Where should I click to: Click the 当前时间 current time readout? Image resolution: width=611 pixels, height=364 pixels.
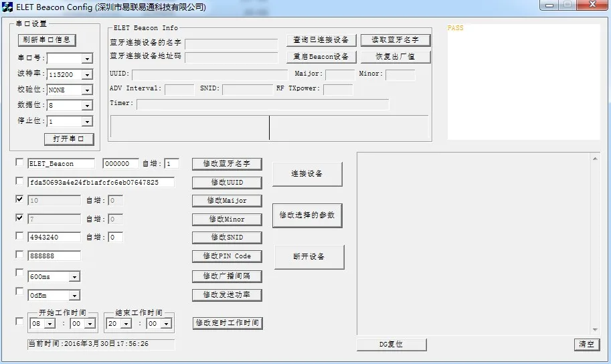[101, 344]
